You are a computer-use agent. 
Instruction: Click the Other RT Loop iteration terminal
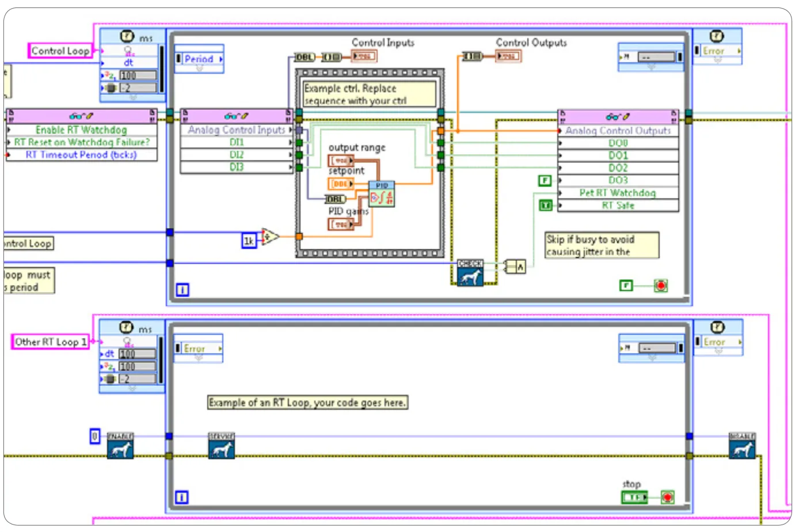181,497
